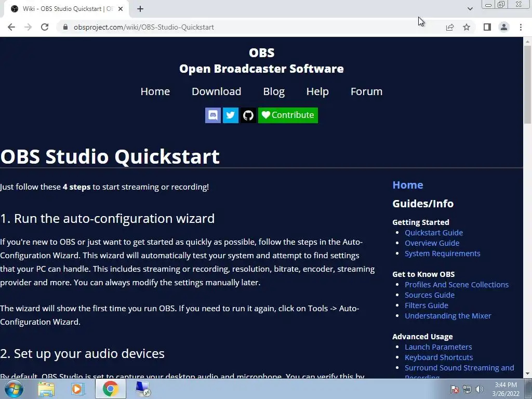
Task: Open the Blog navigation menu item
Action: click(x=274, y=91)
